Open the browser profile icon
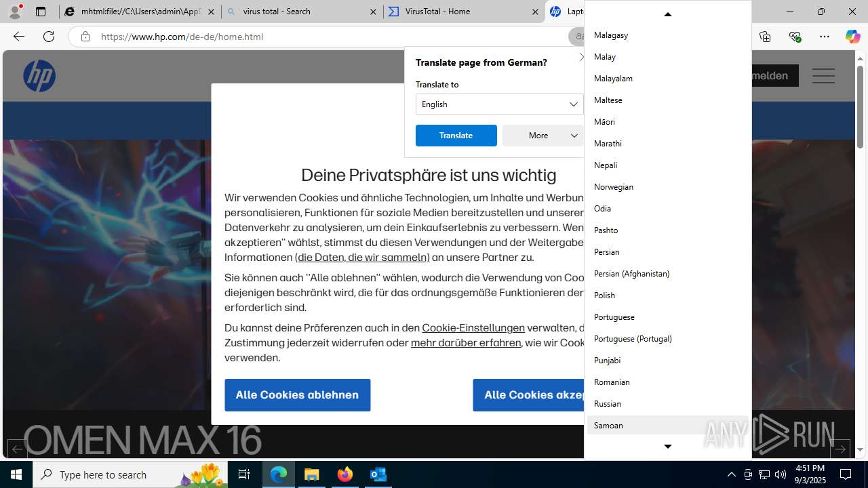Viewport: 868px width, 488px height. [x=15, y=12]
